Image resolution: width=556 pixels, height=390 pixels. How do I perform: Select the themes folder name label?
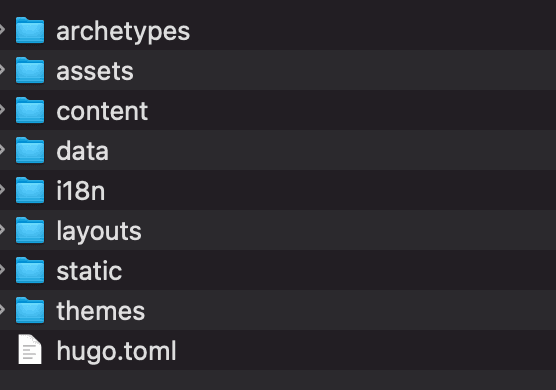click(101, 311)
